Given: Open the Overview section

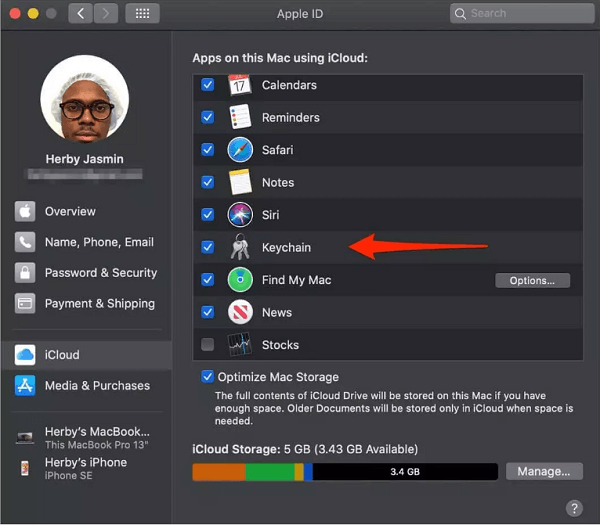Looking at the screenshot, I should click(86, 211).
